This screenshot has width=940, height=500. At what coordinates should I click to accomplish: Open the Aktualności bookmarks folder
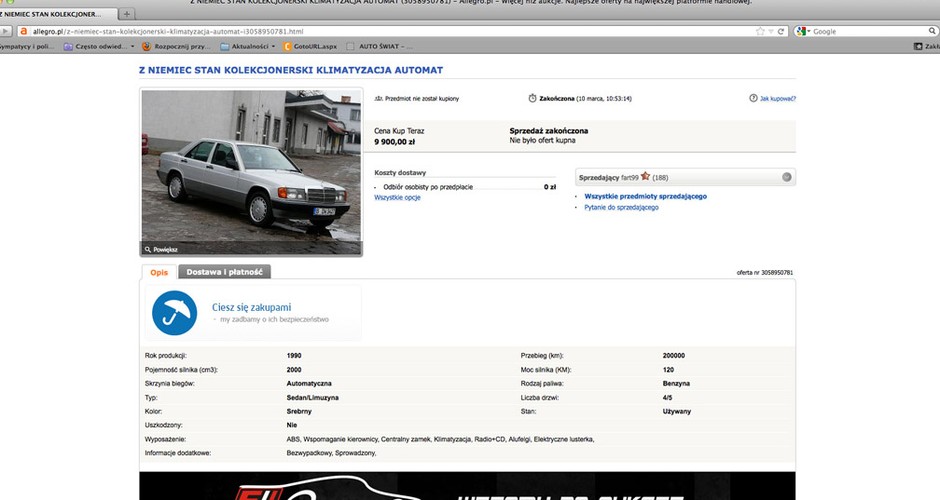[248, 46]
